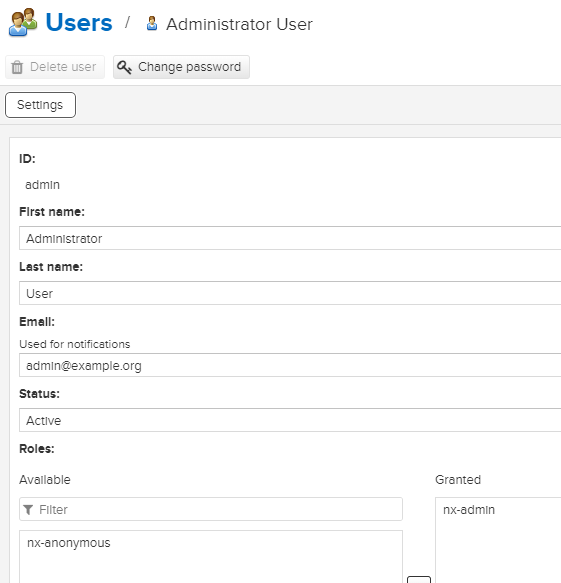Image resolution: width=561 pixels, height=583 pixels.
Task: Click empty area of Granted roles list
Action: [x=498, y=550]
